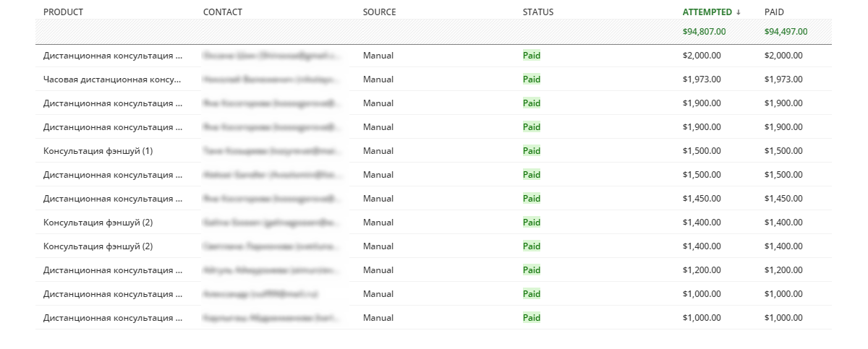The width and height of the screenshot is (868, 349).
Task: Click the $1,973.00 paid amount
Action: coord(783,79)
